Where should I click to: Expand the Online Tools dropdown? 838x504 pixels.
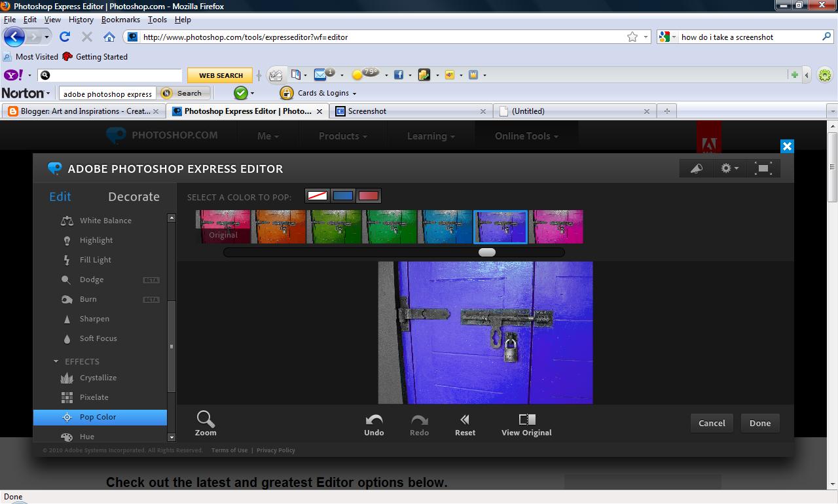point(526,136)
